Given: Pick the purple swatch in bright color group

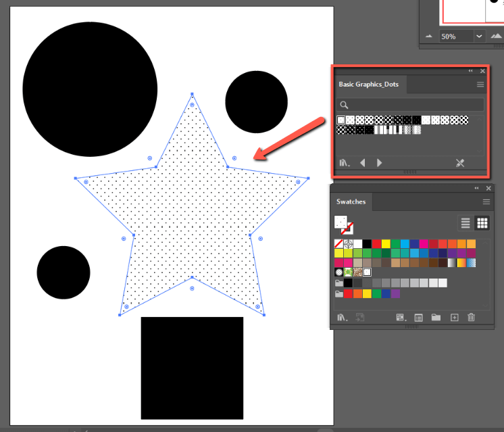Looking at the screenshot, I should coord(395,293).
